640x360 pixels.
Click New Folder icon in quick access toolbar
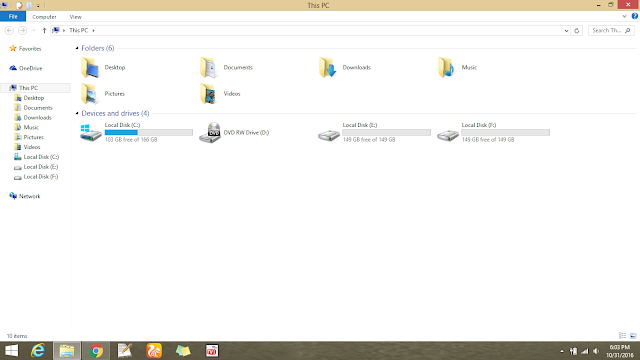(29, 5)
